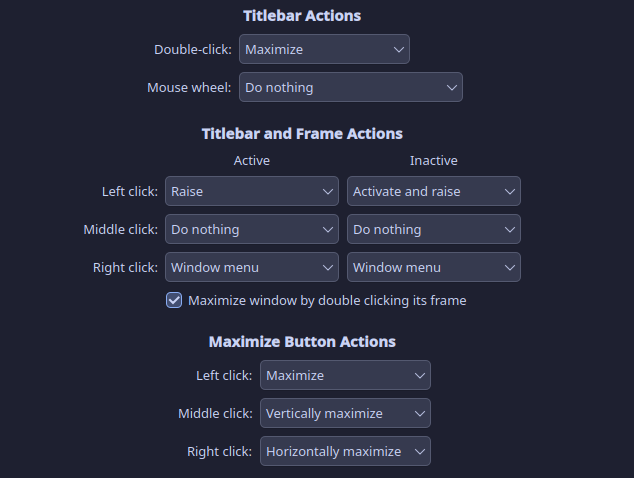
Task: Click the 'Maximize window by double clicking its frame' label
Action: tap(327, 300)
